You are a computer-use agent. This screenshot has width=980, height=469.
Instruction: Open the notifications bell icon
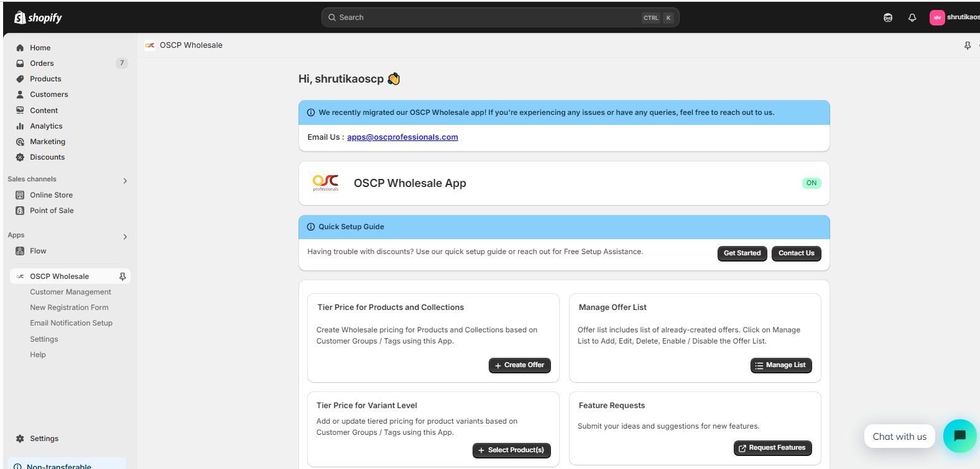click(x=912, y=17)
